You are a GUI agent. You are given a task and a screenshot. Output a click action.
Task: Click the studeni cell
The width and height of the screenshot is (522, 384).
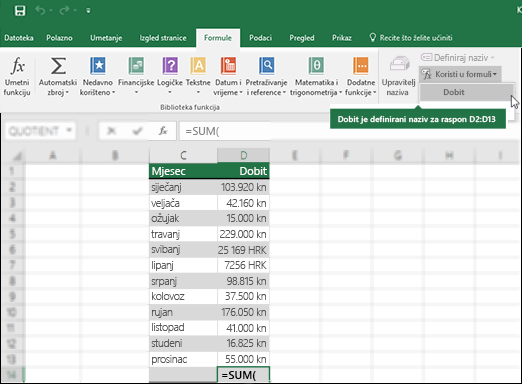(183, 343)
